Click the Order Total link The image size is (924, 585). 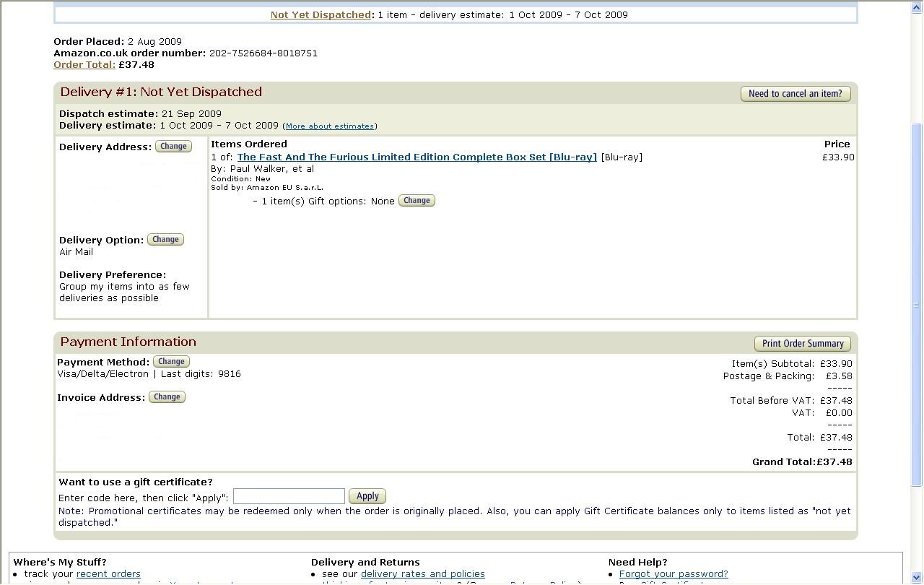84,64
